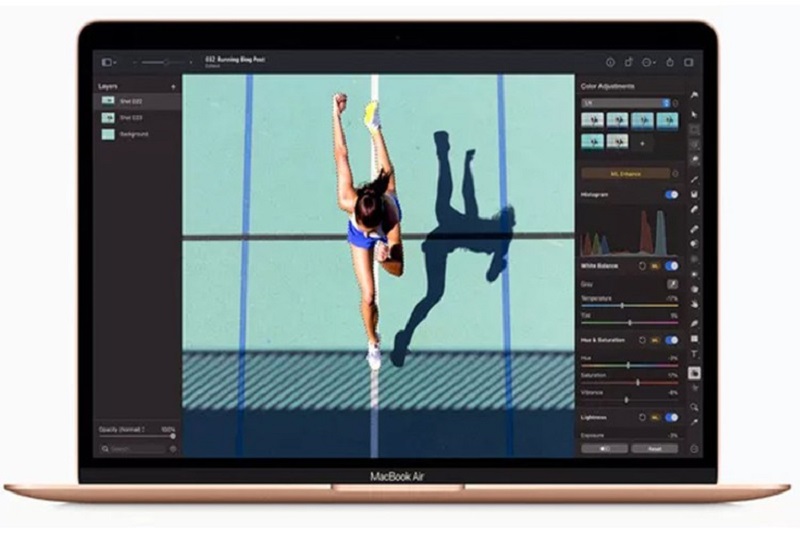This screenshot has width=800, height=533.
Task: Click the histogram graph
Action: coord(630,232)
